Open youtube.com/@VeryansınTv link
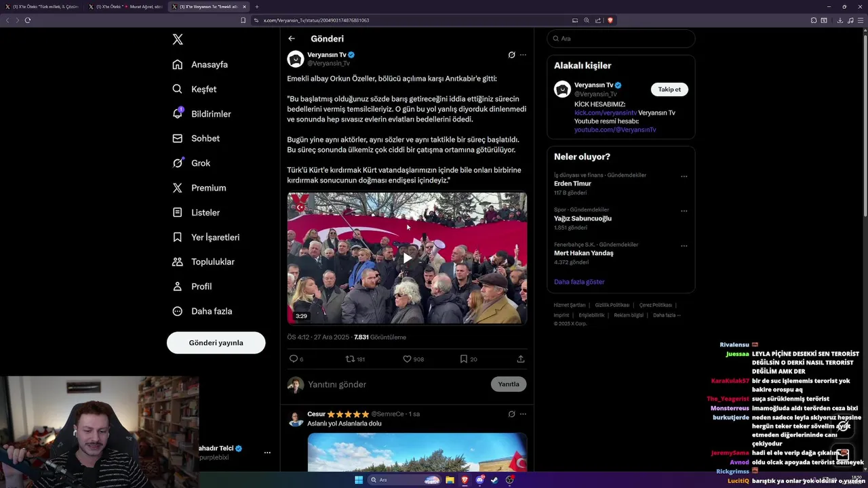Image resolution: width=868 pixels, height=488 pixels. point(615,129)
